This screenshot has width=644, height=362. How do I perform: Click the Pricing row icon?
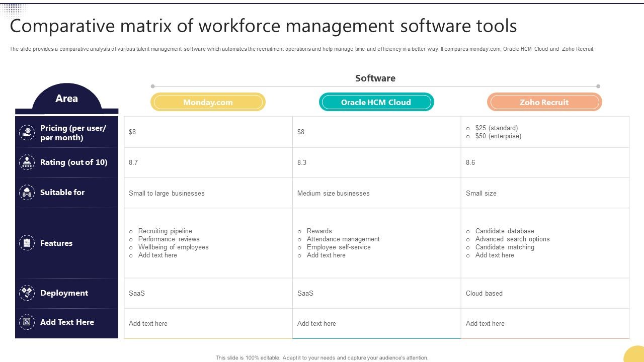tap(27, 132)
